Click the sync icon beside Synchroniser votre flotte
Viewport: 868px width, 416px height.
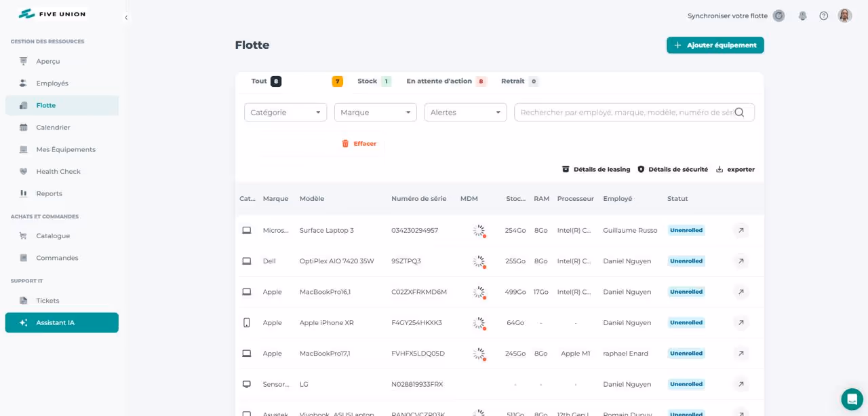tap(779, 16)
